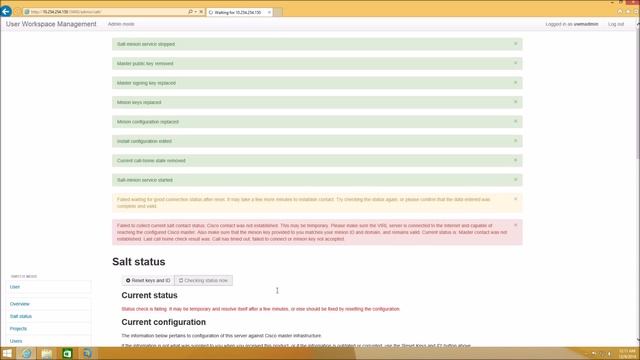Open Overview in the sidebar

(20, 304)
